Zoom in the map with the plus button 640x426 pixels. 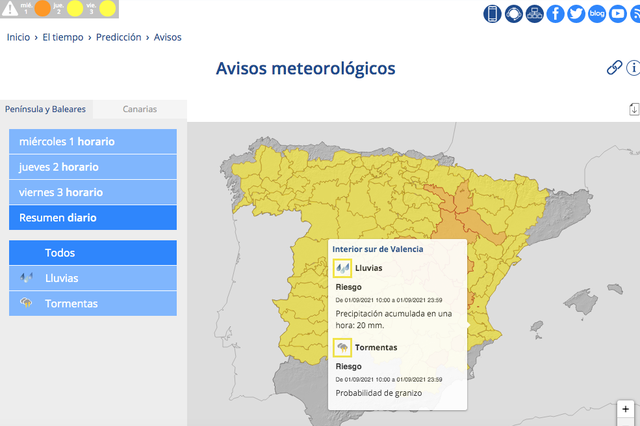click(x=625, y=409)
